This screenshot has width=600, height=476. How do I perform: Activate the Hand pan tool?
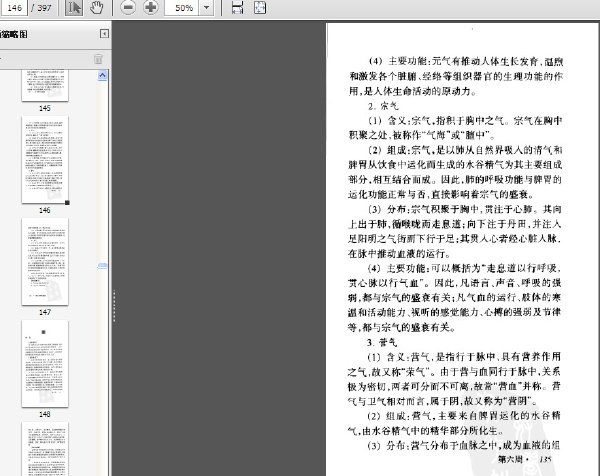pyautogui.click(x=96, y=8)
